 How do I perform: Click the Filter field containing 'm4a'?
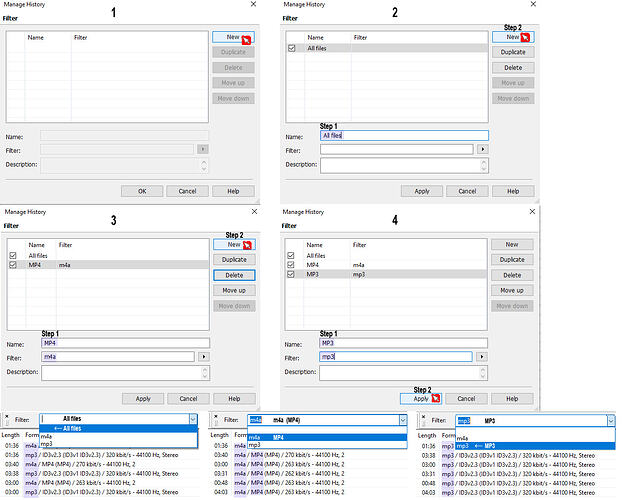point(118,357)
